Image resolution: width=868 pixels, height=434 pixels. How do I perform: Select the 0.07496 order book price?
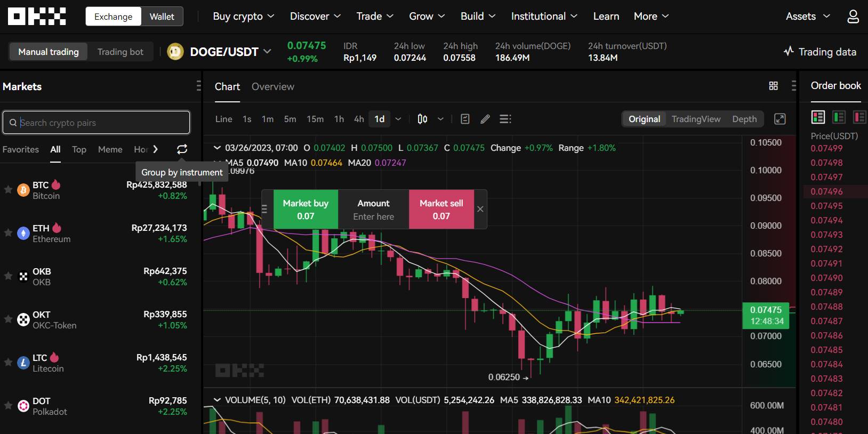coord(826,191)
